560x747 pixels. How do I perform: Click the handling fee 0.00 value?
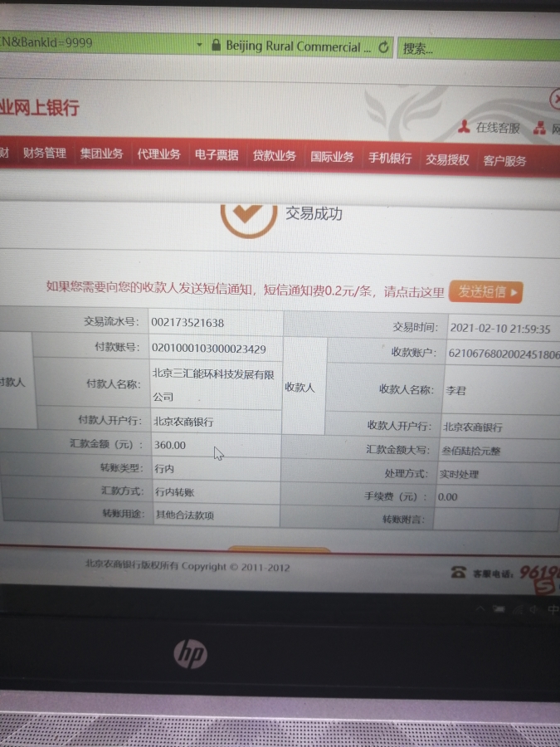448,497
